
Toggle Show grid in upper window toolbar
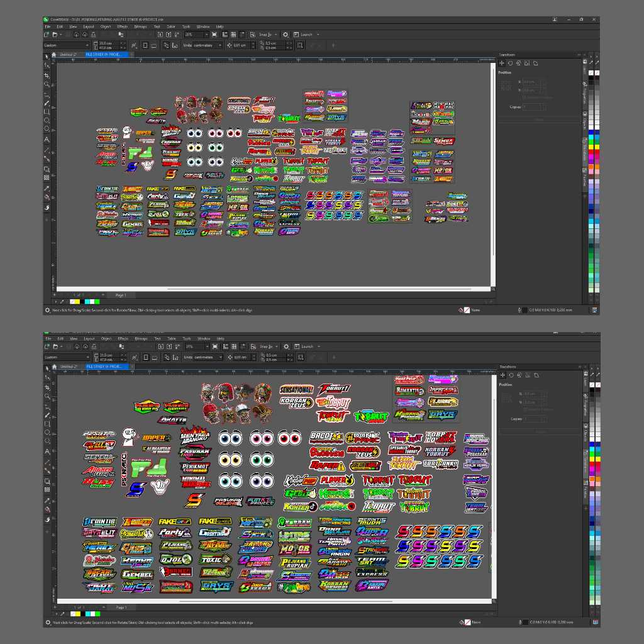pos(233,35)
